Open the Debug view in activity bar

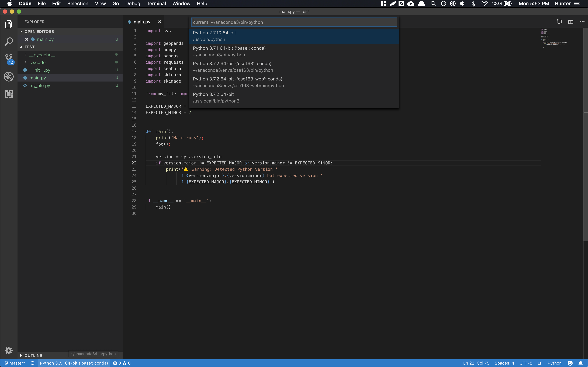pos(9,76)
